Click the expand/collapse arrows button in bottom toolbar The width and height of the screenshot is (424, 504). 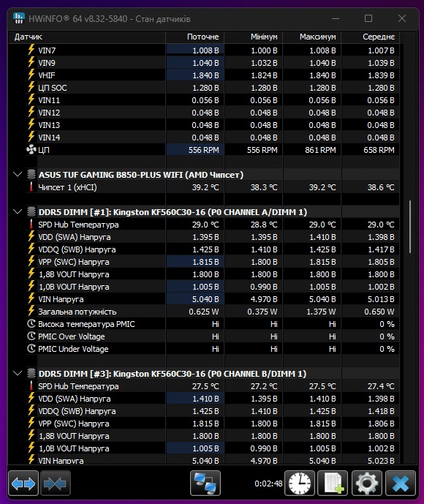pyautogui.click(x=23, y=484)
